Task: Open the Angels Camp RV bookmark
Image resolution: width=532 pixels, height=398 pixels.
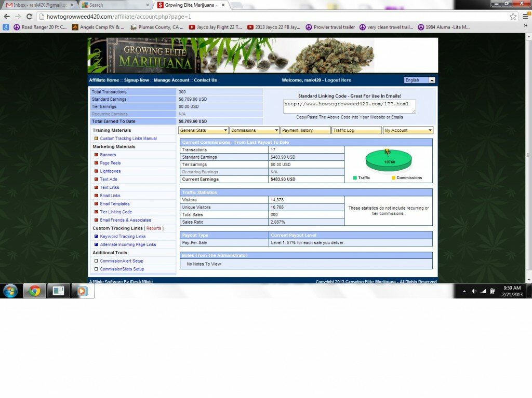Action: (x=98, y=27)
